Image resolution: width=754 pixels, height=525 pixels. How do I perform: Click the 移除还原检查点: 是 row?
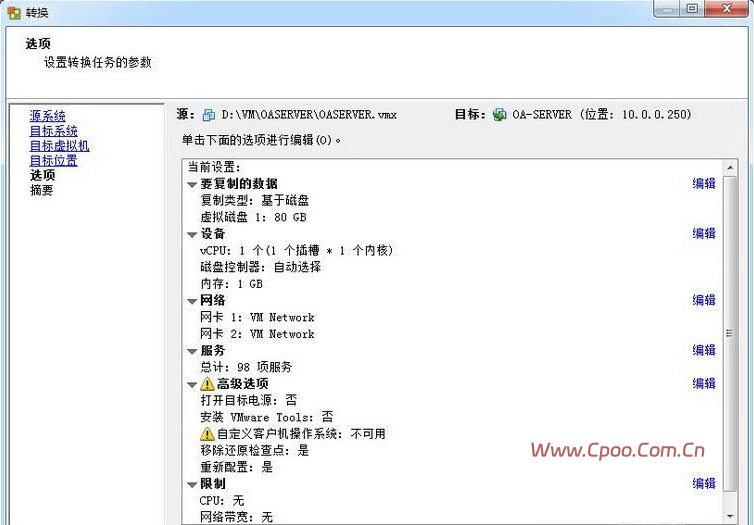pyautogui.click(x=254, y=450)
